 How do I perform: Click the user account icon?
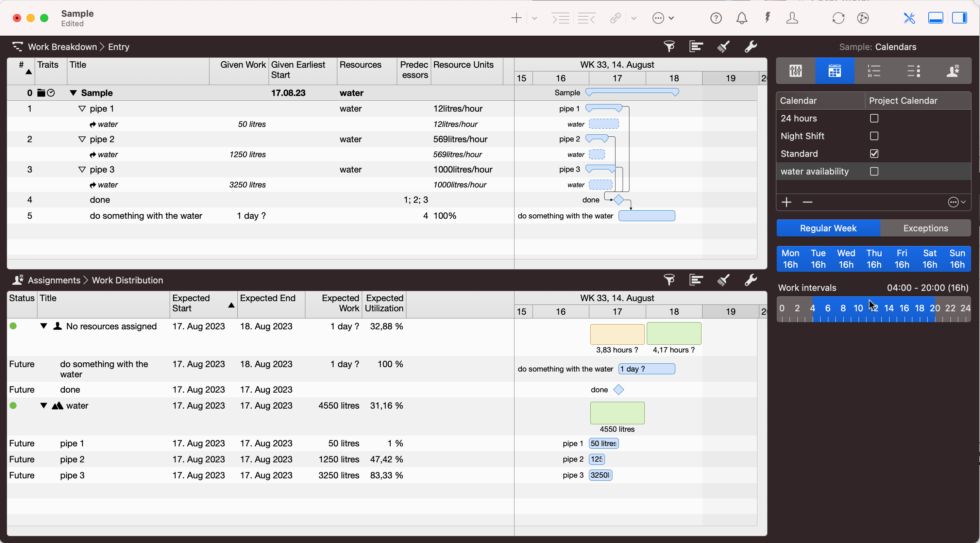click(792, 18)
